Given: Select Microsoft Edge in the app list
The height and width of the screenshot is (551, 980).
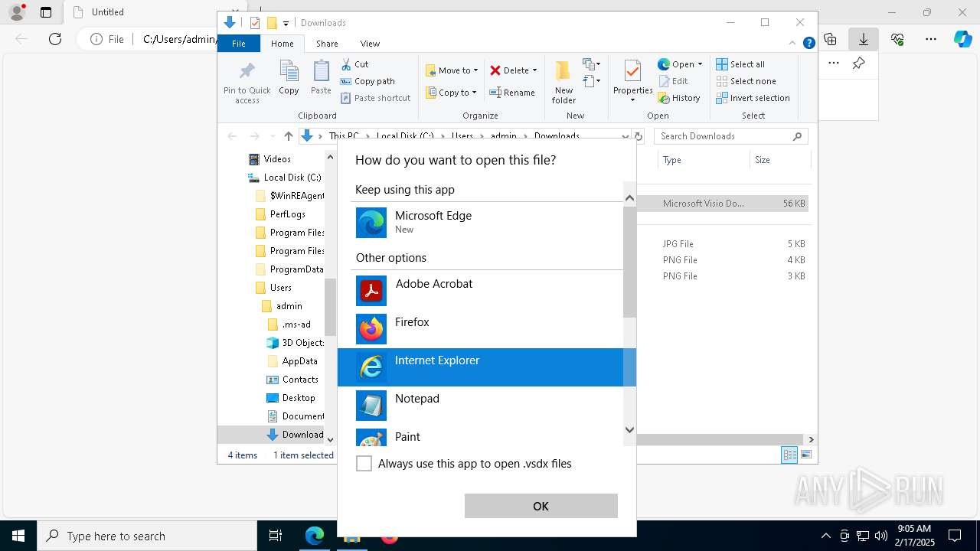Looking at the screenshot, I should [x=486, y=223].
